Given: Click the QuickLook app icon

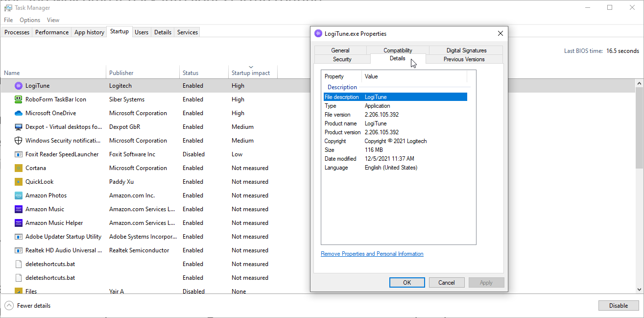Looking at the screenshot, I should tap(19, 182).
